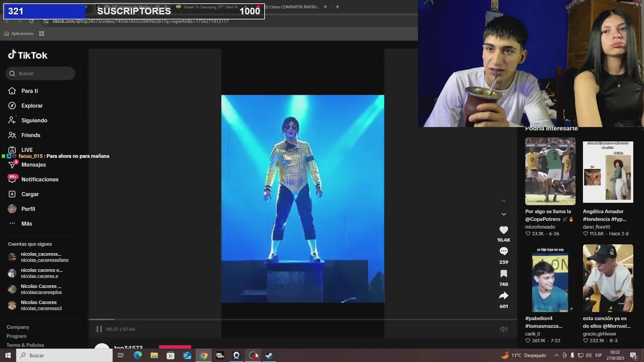644x362 pixels.
Task: Expand Terms & Policies footer section
Action: coord(25,345)
